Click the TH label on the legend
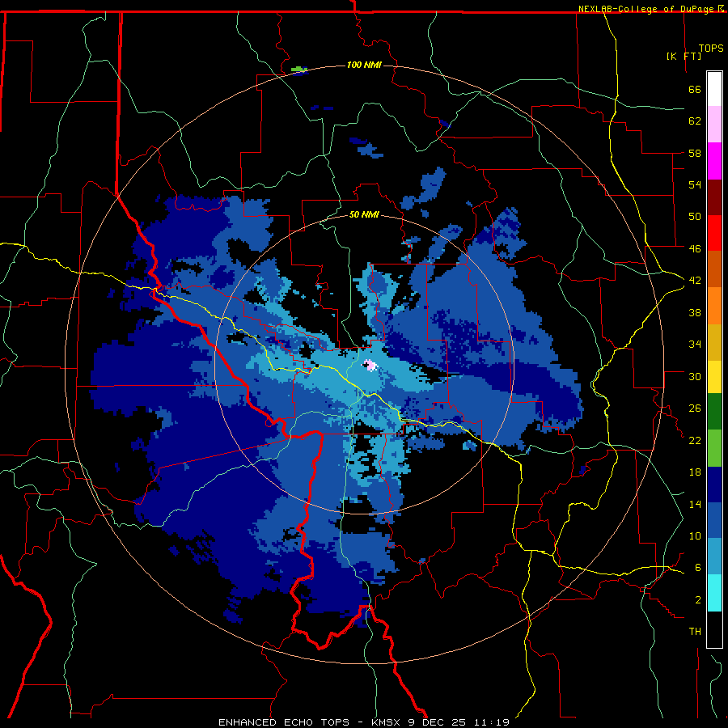The height and width of the screenshot is (728, 728). tap(695, 632)
